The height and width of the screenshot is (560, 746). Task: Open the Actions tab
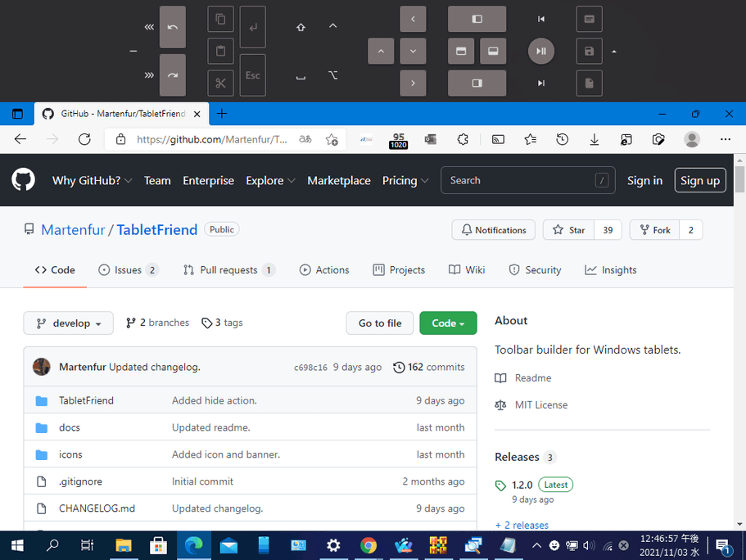pyautogui.click(x=324, y=270)
